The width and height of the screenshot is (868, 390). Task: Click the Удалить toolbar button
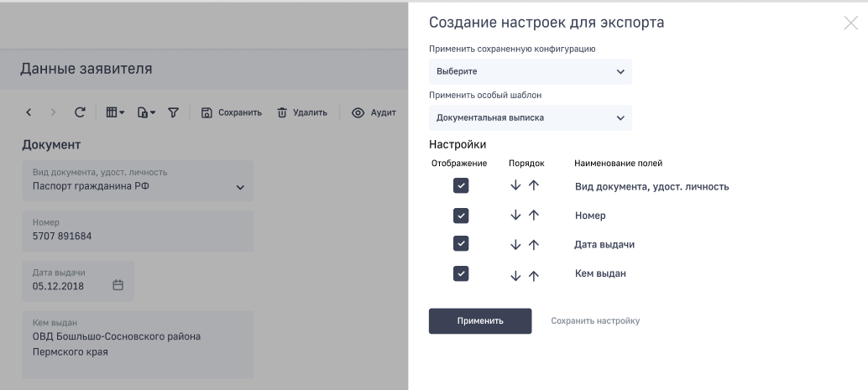click(301, 112)
